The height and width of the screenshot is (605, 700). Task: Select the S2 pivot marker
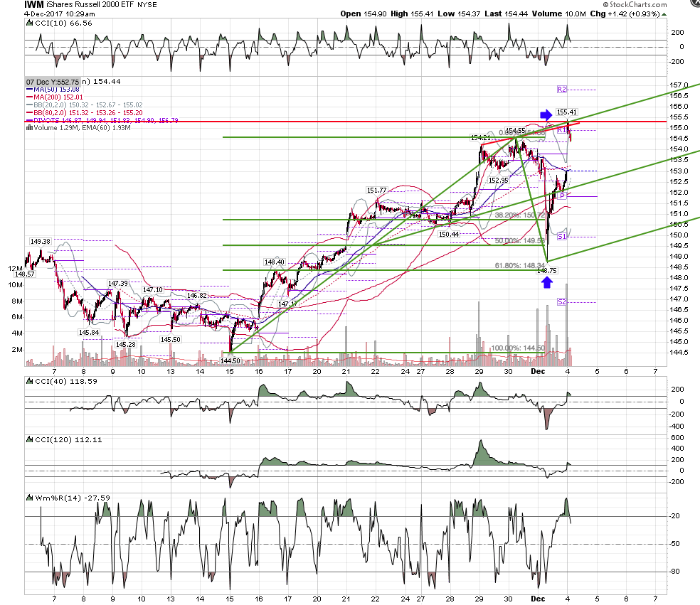coord(561,302)
